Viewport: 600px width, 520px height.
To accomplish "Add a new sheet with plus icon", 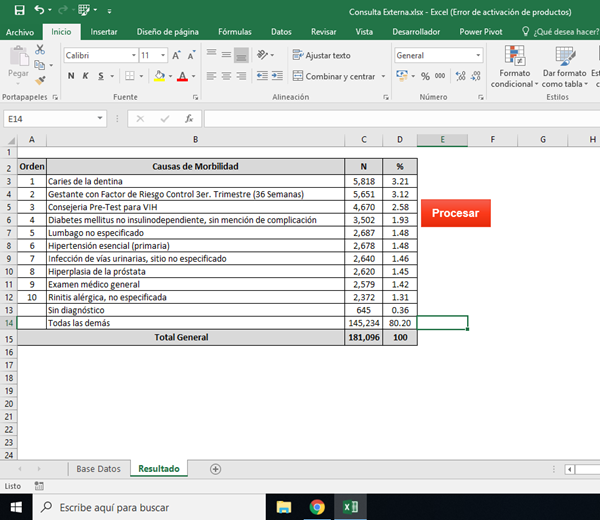I will (x=215, y=468).
